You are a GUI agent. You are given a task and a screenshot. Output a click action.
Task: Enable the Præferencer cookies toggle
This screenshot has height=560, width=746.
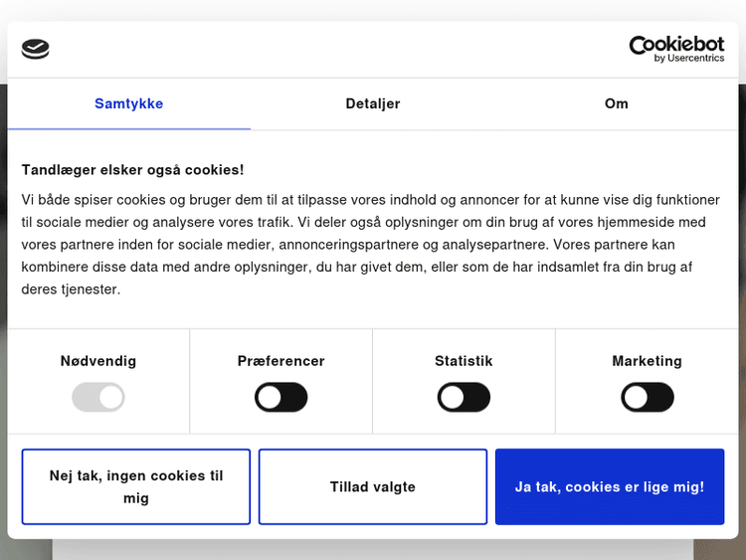281,398
